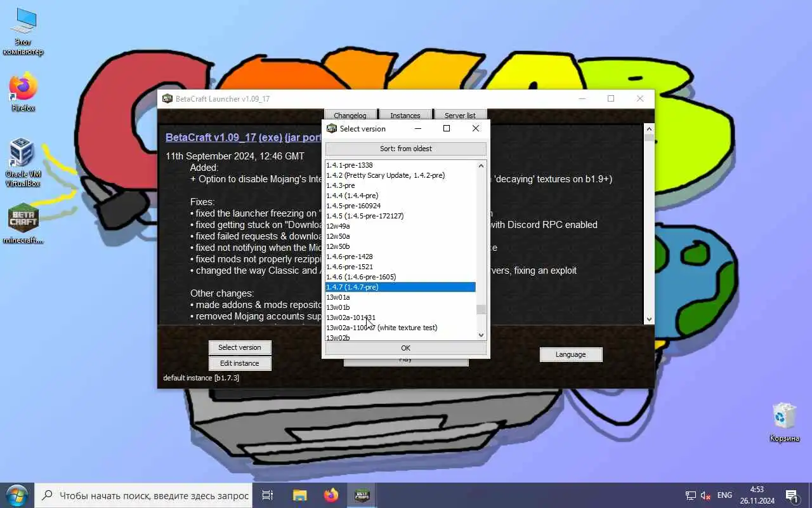Screen dimensions: 812x508
Task: Switch to BetaCraft taskbar button
Action: click(x=363, y=495)
